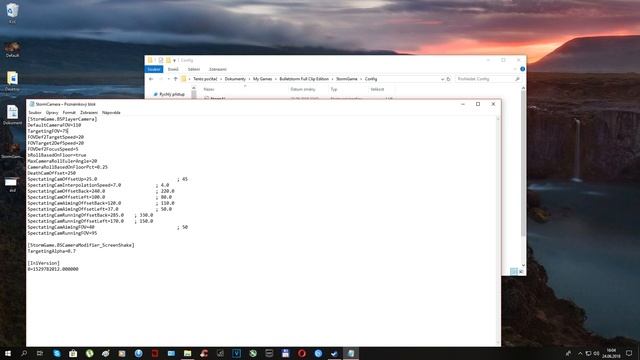Select the Desktop shortcut icon on desktop

coord(12,81)
